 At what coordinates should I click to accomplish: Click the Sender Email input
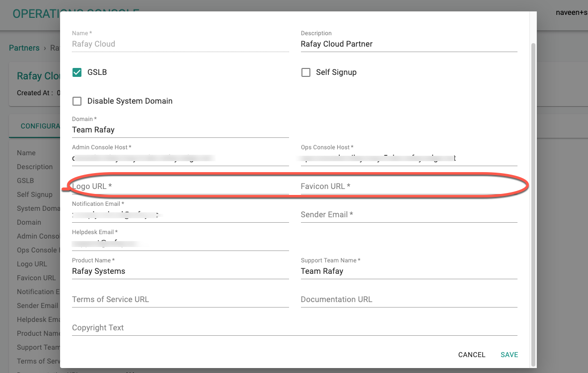(409, 215)
